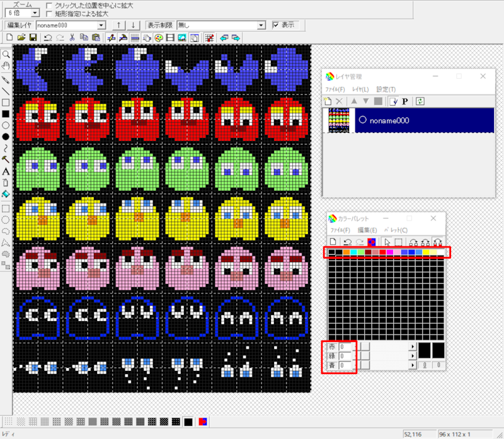
Task: Pick the magenta swatch in the palette
Action: point(390,253)
